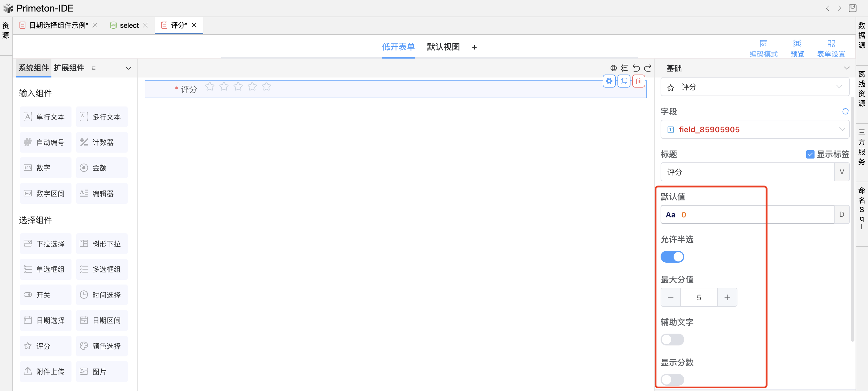
Task: Collapse the 基础 section chevron
Action: point(846,68)
